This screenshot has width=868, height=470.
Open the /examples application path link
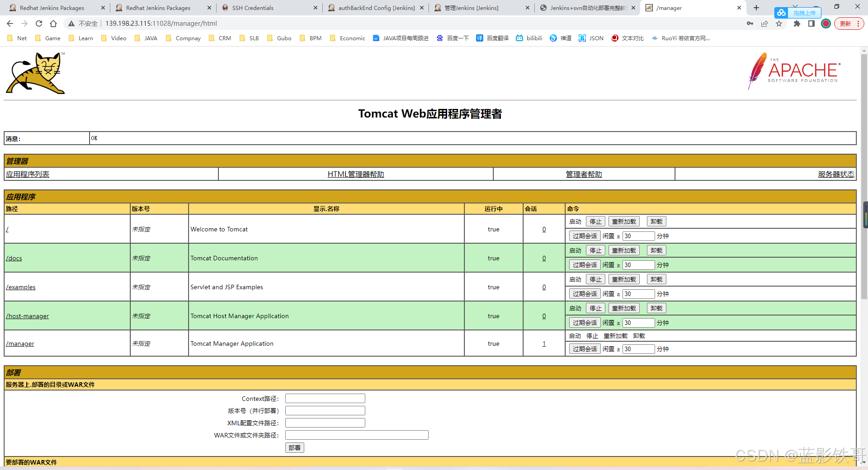click(21, 287)
